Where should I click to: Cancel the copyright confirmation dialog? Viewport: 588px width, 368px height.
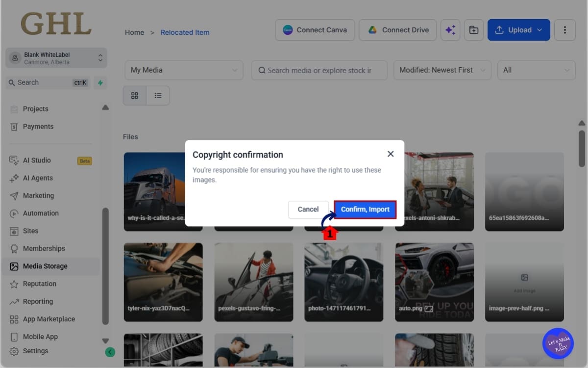pos(308,209)
